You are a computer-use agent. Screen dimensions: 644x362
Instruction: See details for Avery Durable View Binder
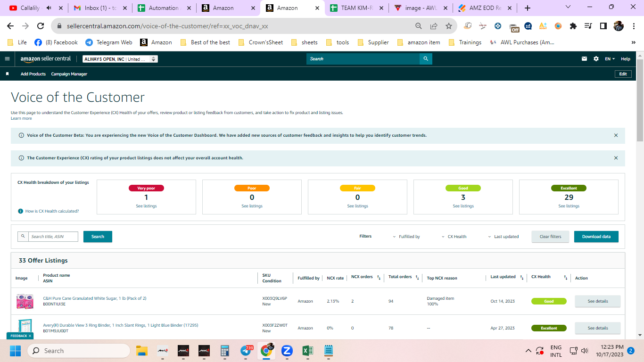[597, 328]
